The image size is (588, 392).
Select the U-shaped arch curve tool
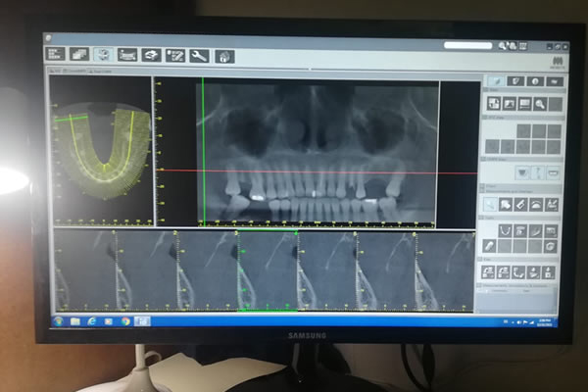pos(505,230)
